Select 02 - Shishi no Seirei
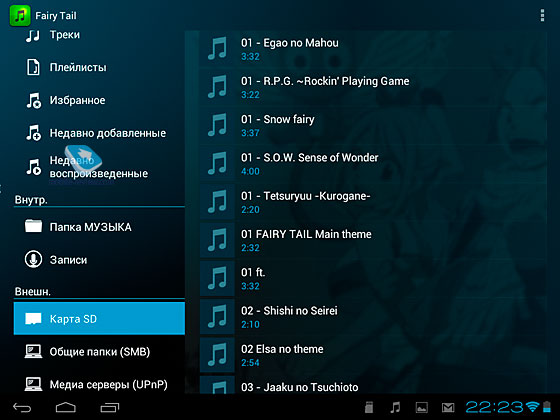The height and width of the screenshot is (420, 560). point(373,317)
